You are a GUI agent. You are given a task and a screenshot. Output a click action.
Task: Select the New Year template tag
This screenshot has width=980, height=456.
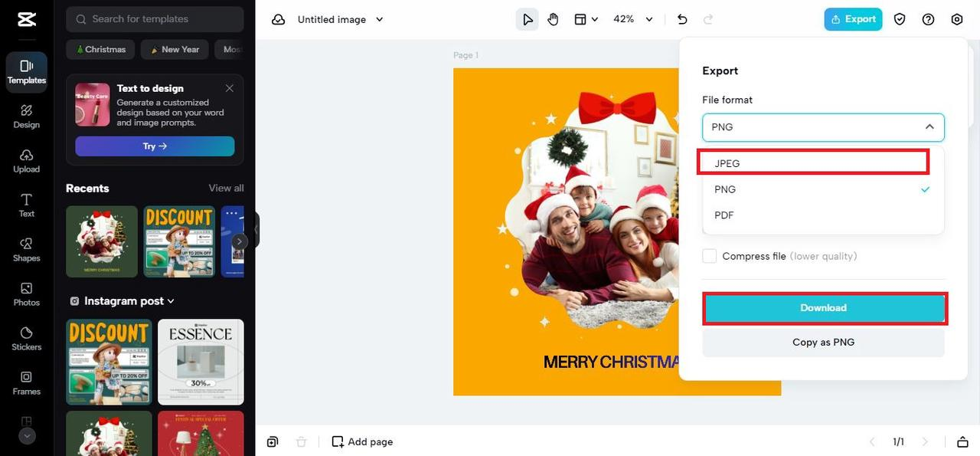(175, 50)
